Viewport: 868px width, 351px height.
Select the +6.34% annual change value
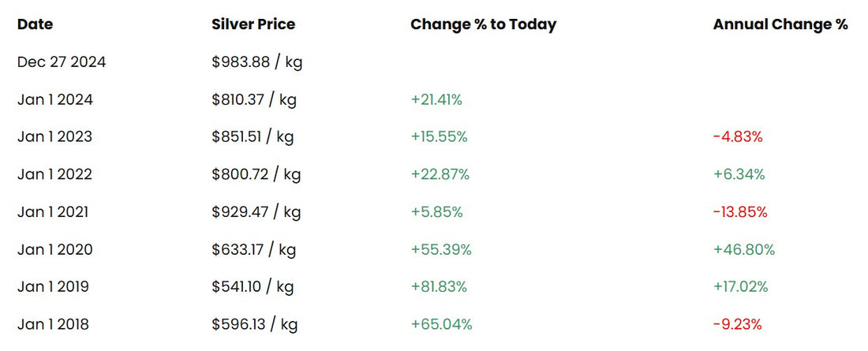tap(739, 174)
